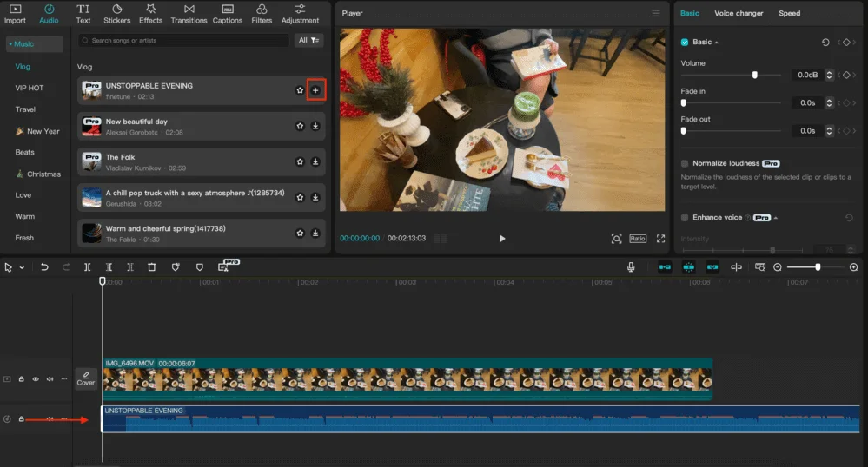Screen dimensions: 868x467
Task: Expand the selection tool dropdown arrow
Action: pyautogui.click(x=22, y=267)
